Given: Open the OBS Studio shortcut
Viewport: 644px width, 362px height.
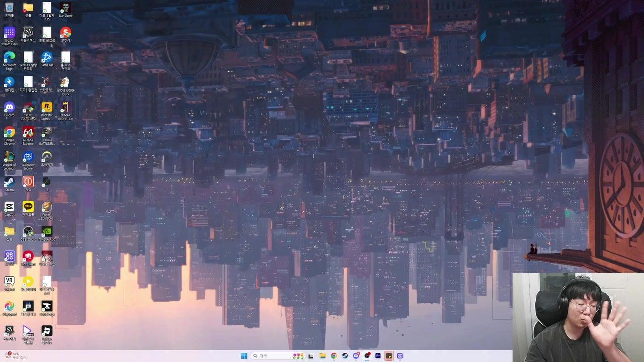Looking at the screenshot, I should [28, 231].
